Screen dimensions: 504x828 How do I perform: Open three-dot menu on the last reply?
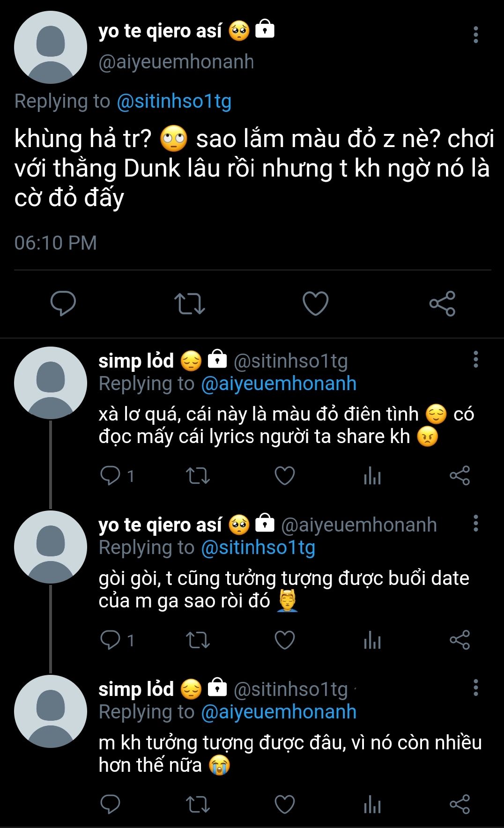pos(475,688)
